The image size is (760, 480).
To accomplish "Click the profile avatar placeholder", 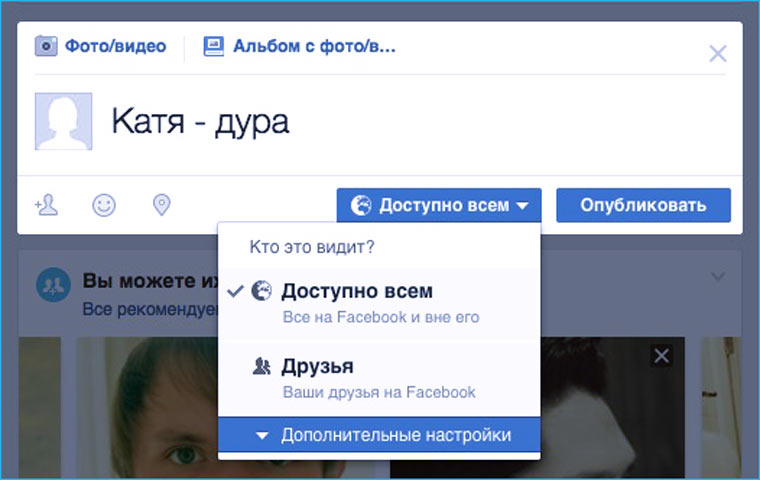I will click(63, 121).
